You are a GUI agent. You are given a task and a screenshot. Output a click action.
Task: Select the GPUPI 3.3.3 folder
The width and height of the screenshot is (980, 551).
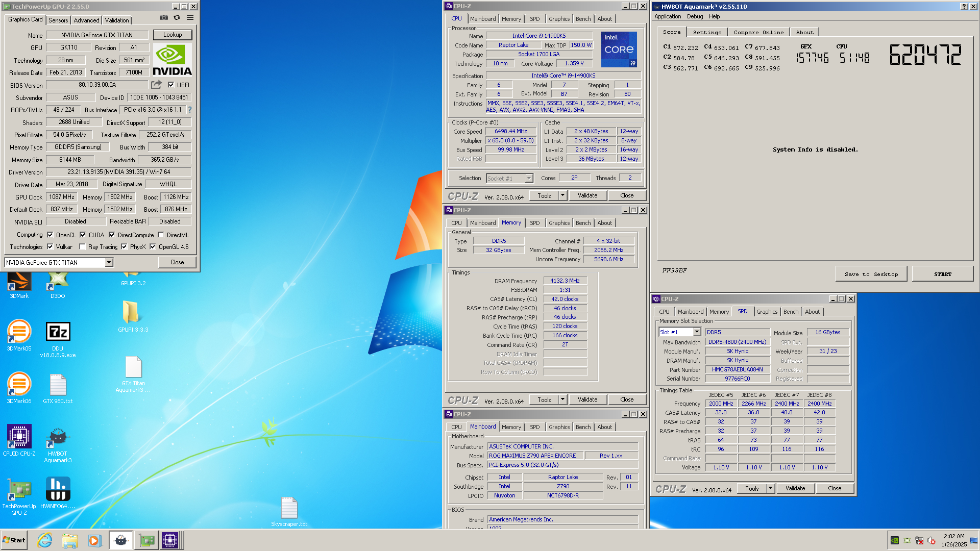pyautogui.click(x=133, y=316)
